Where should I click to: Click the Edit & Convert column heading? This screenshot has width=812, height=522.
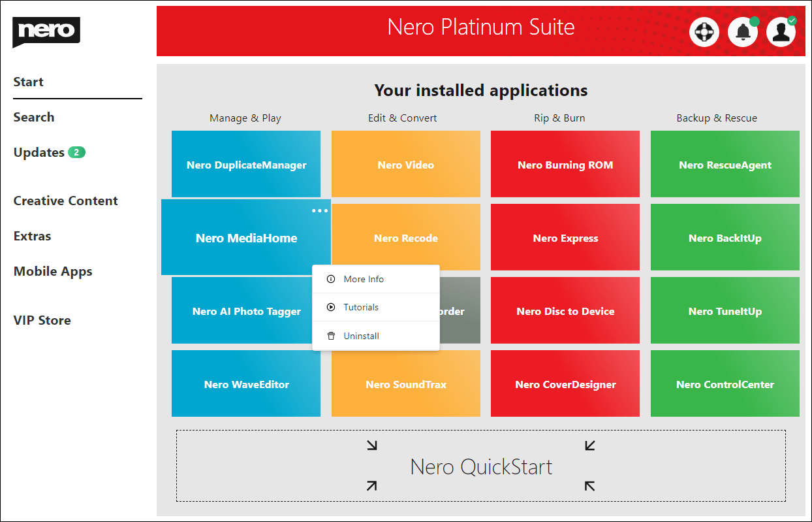click(403, 118)
